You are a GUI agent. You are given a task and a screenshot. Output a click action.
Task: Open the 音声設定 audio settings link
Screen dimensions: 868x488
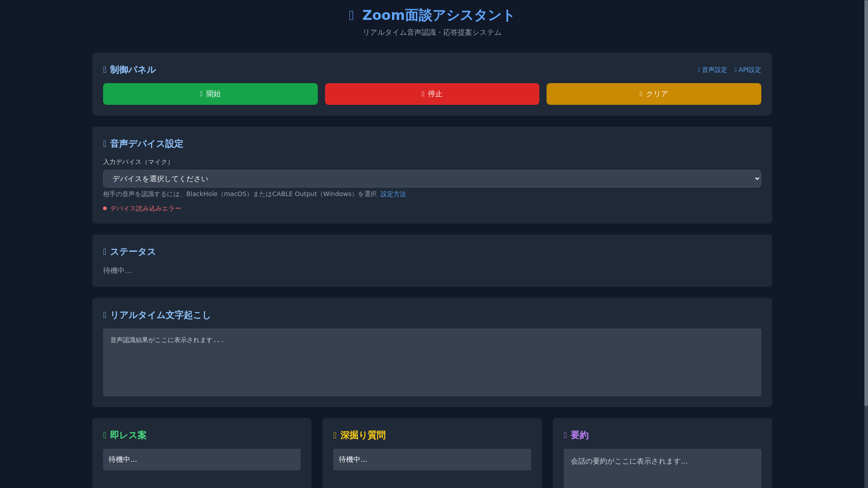(712, 70)
